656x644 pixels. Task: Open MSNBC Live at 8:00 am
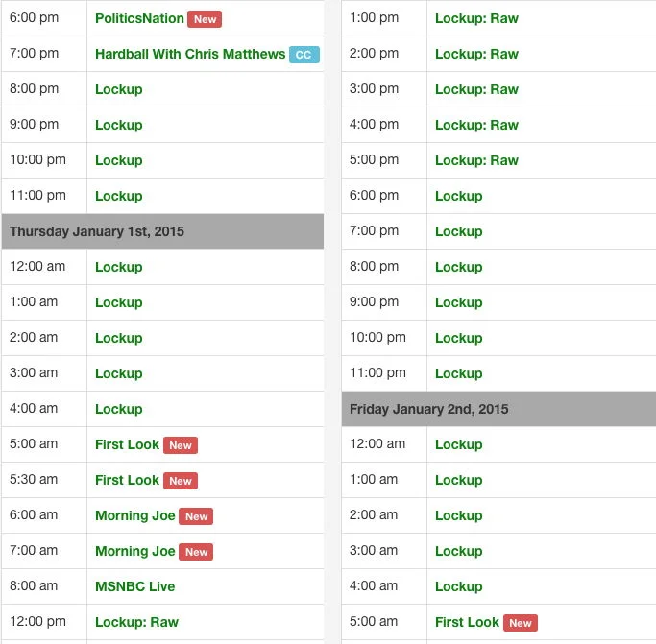coord(135,586)
